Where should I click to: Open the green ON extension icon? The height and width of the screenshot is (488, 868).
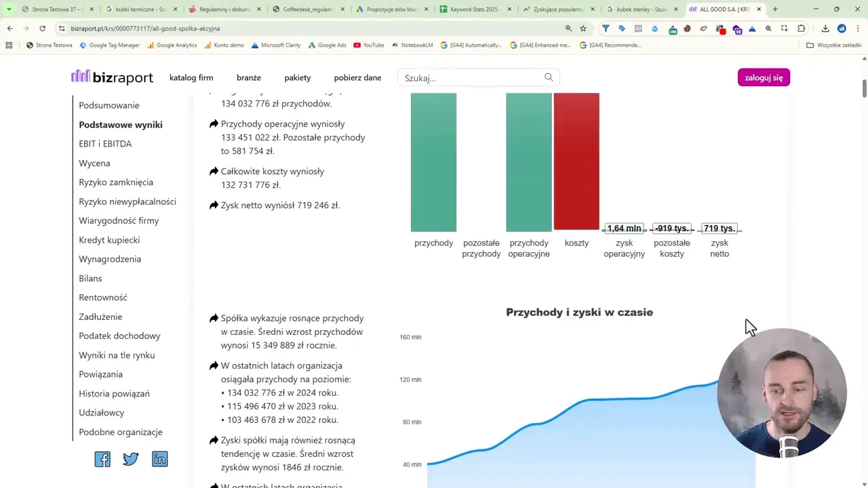point(671,29)
